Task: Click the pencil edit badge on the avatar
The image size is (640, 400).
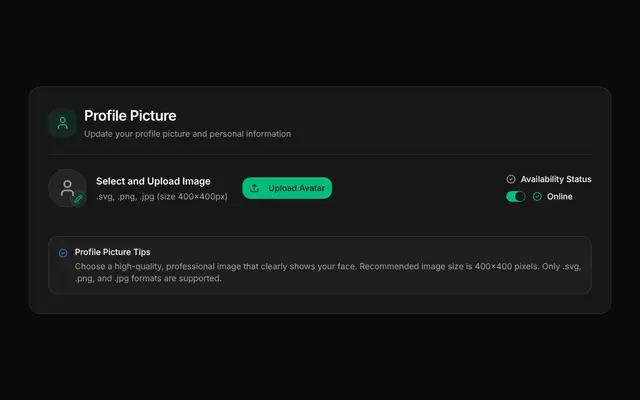Action: point(78,199)
